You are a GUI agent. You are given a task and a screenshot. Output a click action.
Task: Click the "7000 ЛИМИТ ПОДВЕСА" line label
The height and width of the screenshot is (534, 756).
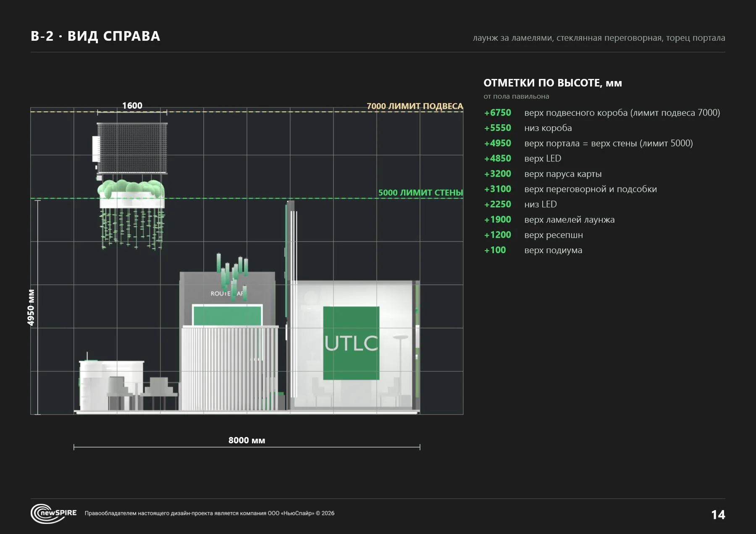pyautogui.click(x=415, y=106)
